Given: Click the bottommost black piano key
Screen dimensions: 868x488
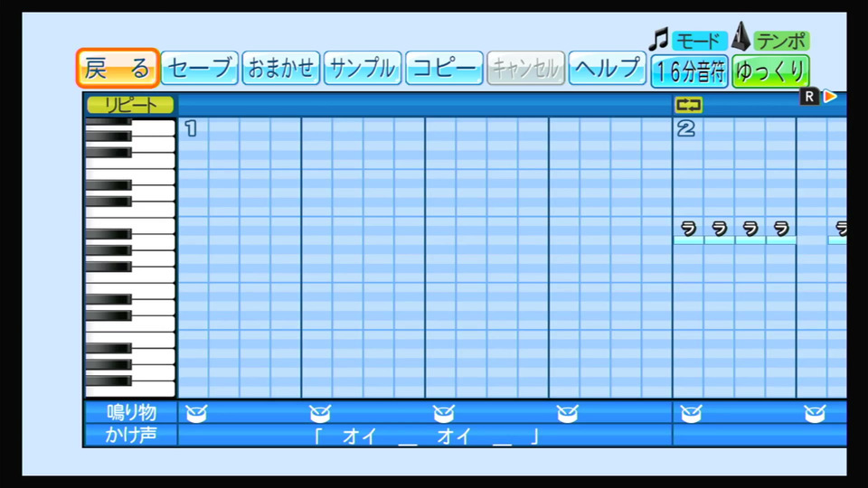Looking at the screenshot, I should [108, 380].
